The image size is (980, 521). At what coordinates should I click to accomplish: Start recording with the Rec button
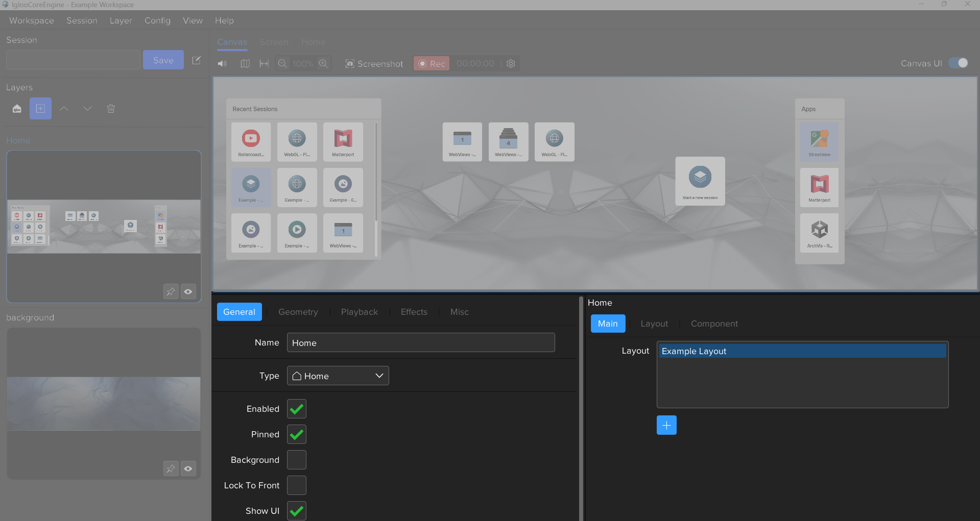pyautogui.click(x=432, y=64)
